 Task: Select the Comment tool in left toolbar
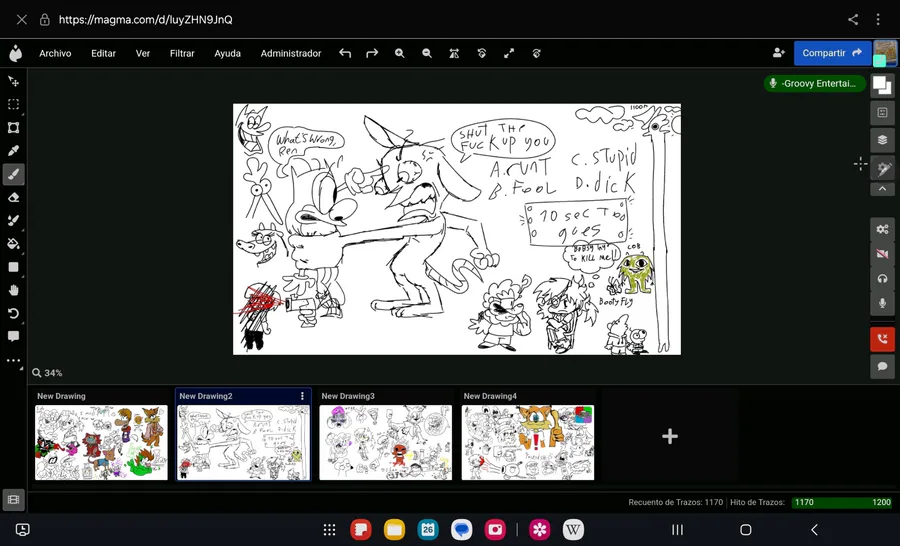(x=13, y=336)
